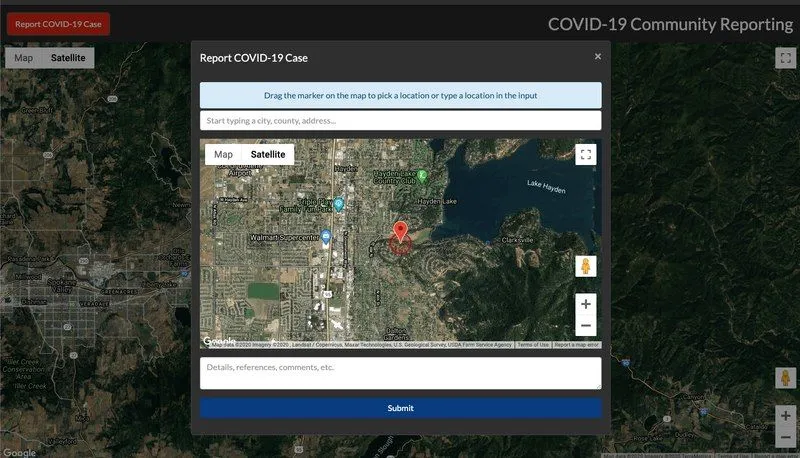Toggle fullscreen view in the dialog map
This screenshot has width=800, height=458.
click(x=585, y=154)
